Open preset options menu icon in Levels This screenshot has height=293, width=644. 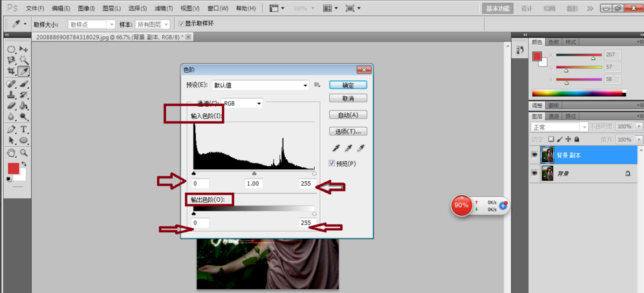pos(317,85)
